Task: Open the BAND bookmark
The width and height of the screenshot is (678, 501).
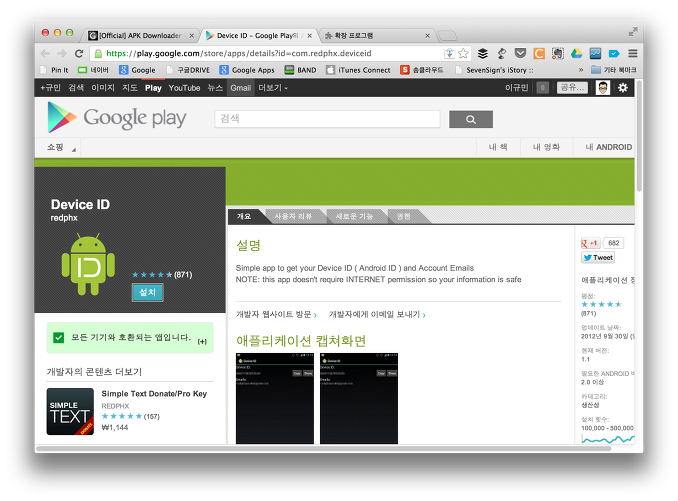Action: (301, 70)
